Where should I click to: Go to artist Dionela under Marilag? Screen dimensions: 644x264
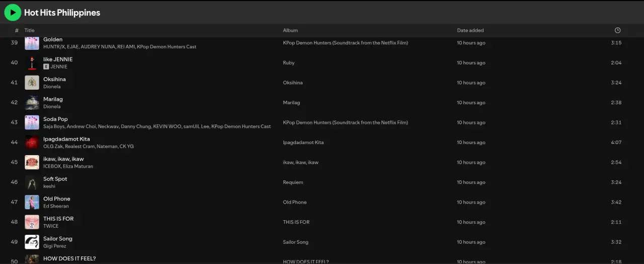52,106
